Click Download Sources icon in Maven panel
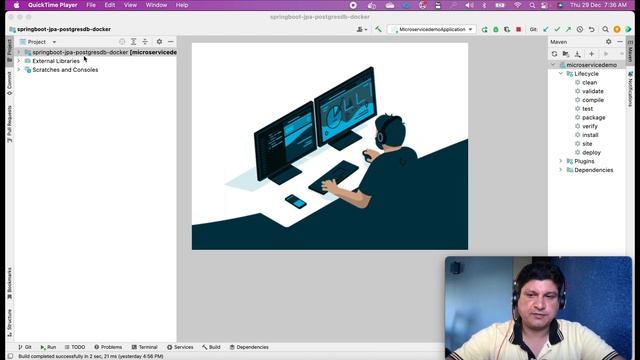Image resolution: width=640 pixels, height=360 pixels. [577, 54]
